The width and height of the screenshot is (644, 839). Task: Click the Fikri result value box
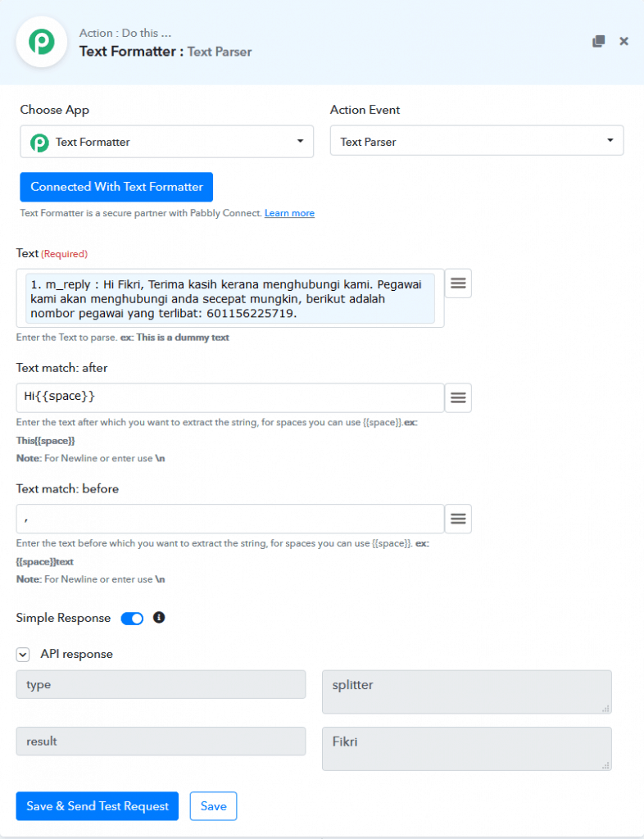click(466, 749)
